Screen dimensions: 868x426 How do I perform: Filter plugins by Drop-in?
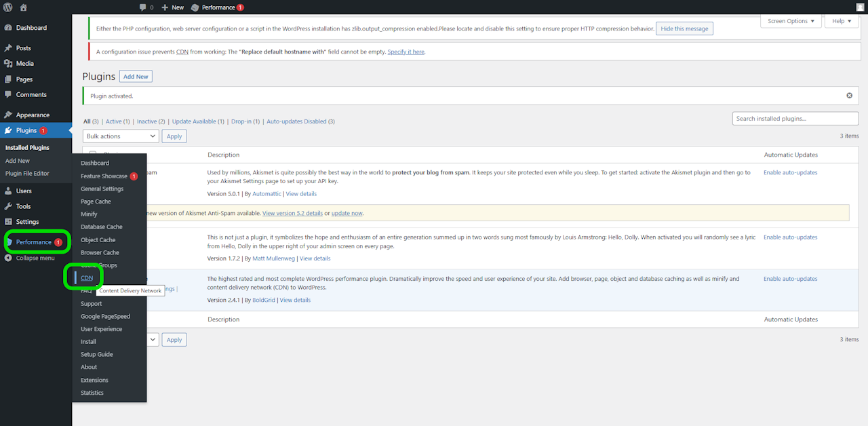[x=245, y=121]
